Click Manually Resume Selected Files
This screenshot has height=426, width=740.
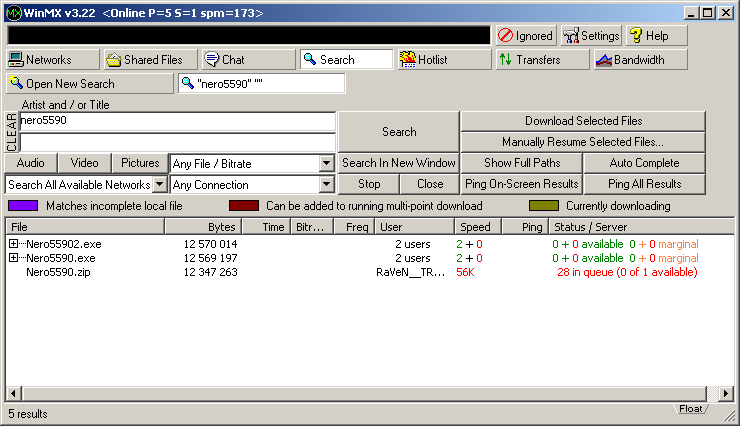583,142
